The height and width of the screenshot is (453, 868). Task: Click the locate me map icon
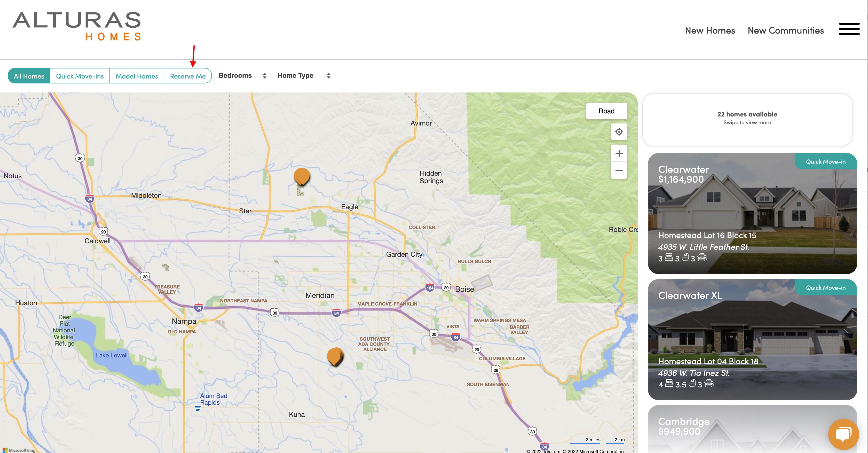click(x=619, y=132)
